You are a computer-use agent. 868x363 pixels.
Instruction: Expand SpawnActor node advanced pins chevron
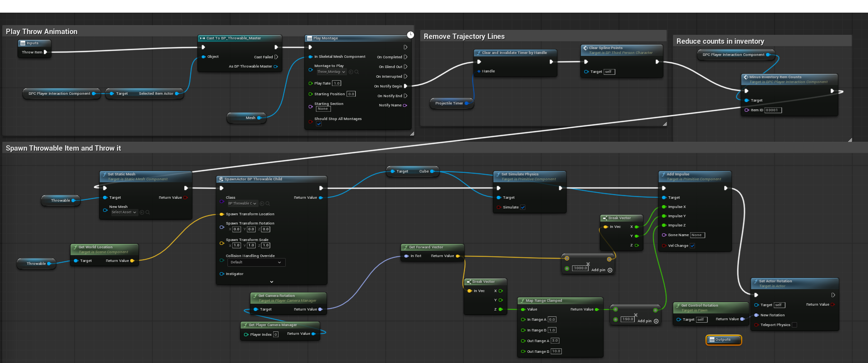[x=272, y=282]
